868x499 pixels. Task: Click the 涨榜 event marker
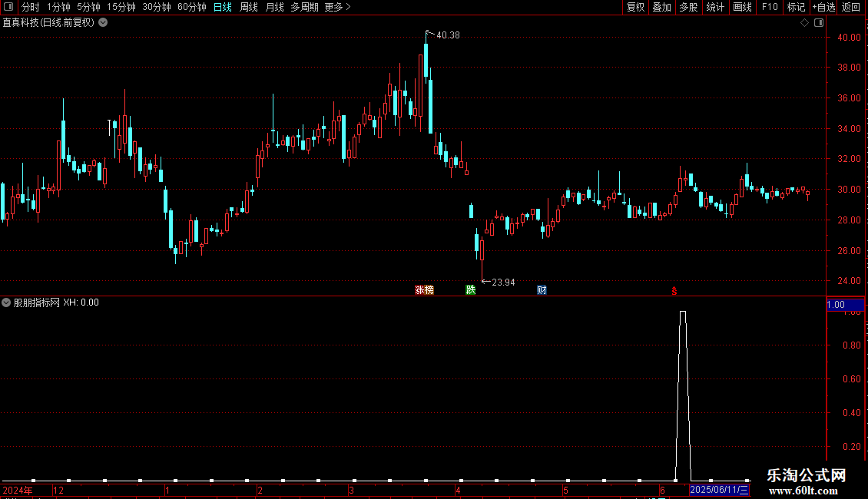pos(425,290)
